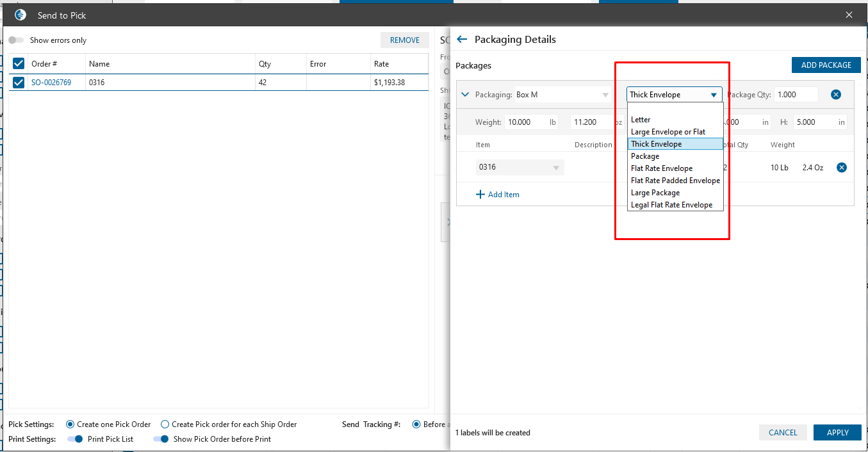Toggle Show Pick Order before Print switch
Screen dimensions: 868x452
coord(161,439)
